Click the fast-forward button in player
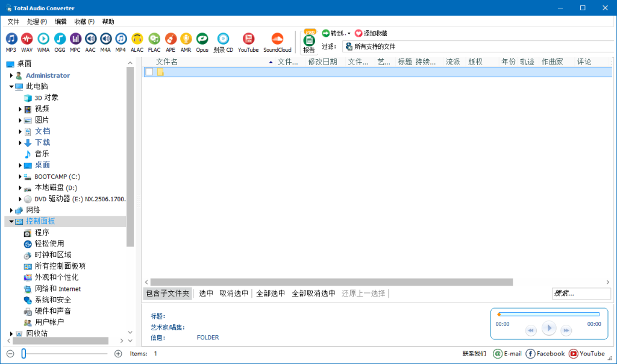The width and height of the screenshot is (617, 364). 566,330
